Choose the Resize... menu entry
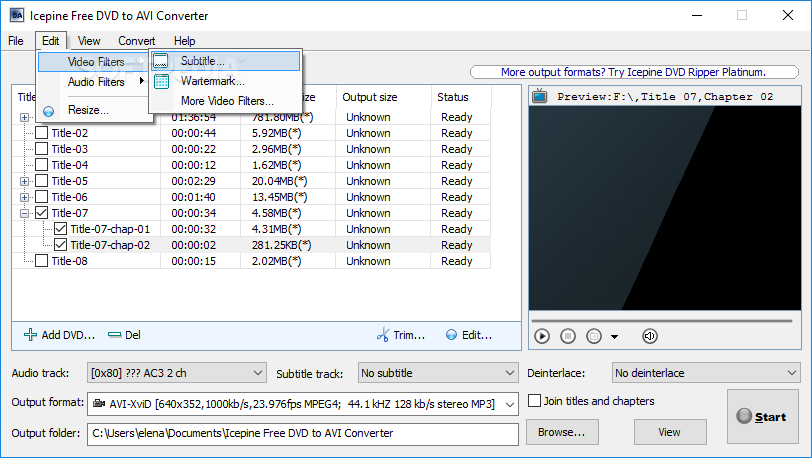Image resolution: width=812 pixels, height=458 pixels. click(88, 110)
